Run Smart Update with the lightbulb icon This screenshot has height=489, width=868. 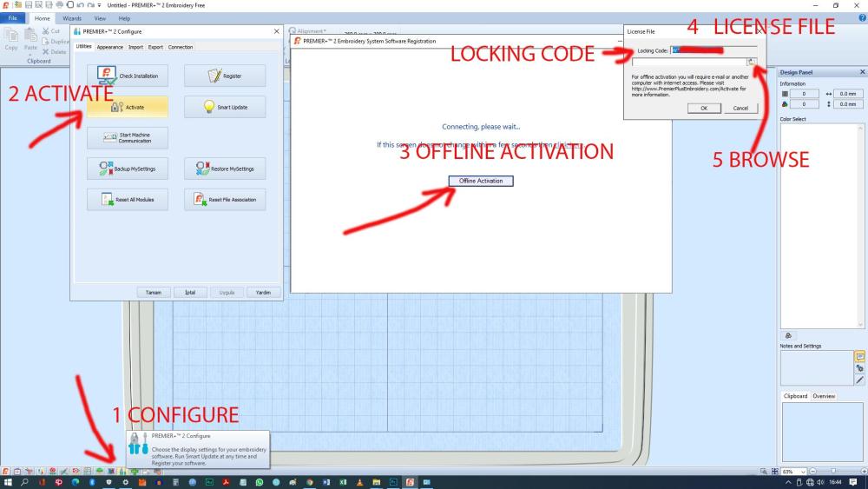click(x=225, y=107)
